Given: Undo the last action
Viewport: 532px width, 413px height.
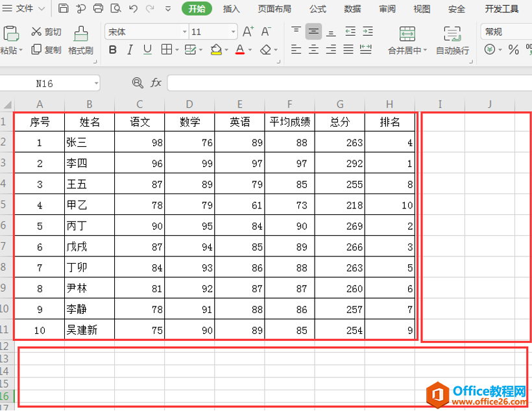Looking at the screenshot, I should (134, 8).
